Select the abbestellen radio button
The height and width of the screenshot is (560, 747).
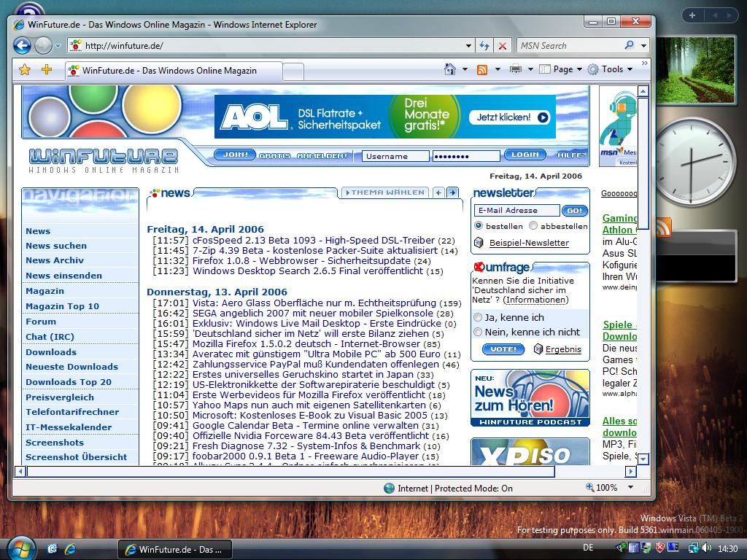533,226
